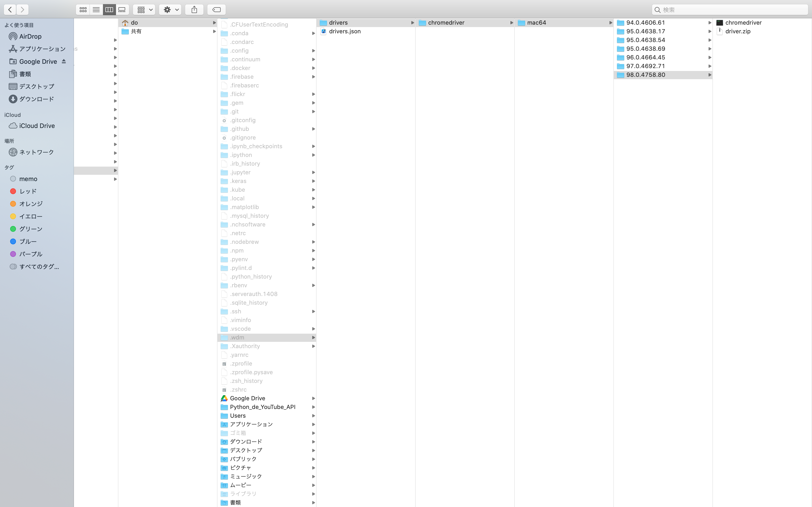Open the Share icon in the toolbar
The width and height of the screenshot is (812, 507).
coord(194,9)
